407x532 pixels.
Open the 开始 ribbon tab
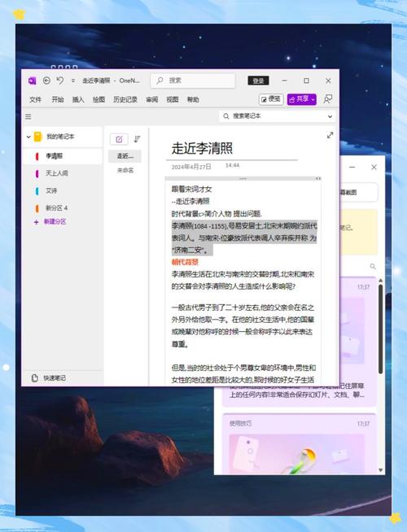coord(57,99)
